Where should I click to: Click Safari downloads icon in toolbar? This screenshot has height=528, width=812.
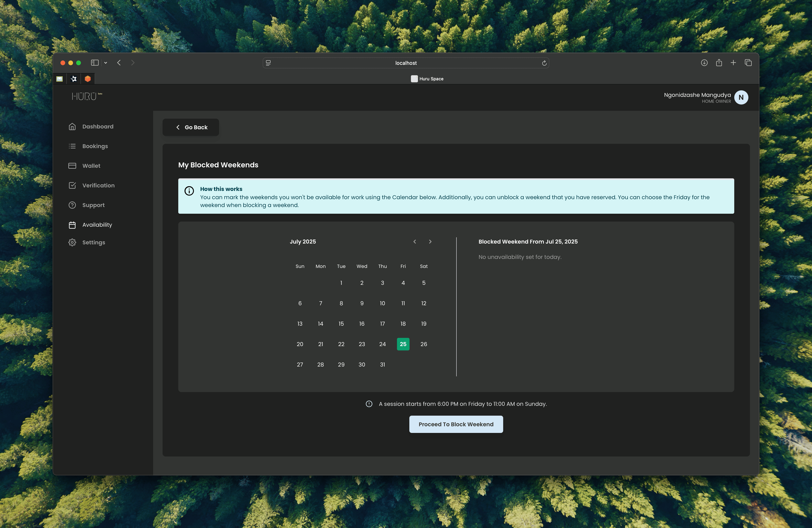tap(704, 63)
